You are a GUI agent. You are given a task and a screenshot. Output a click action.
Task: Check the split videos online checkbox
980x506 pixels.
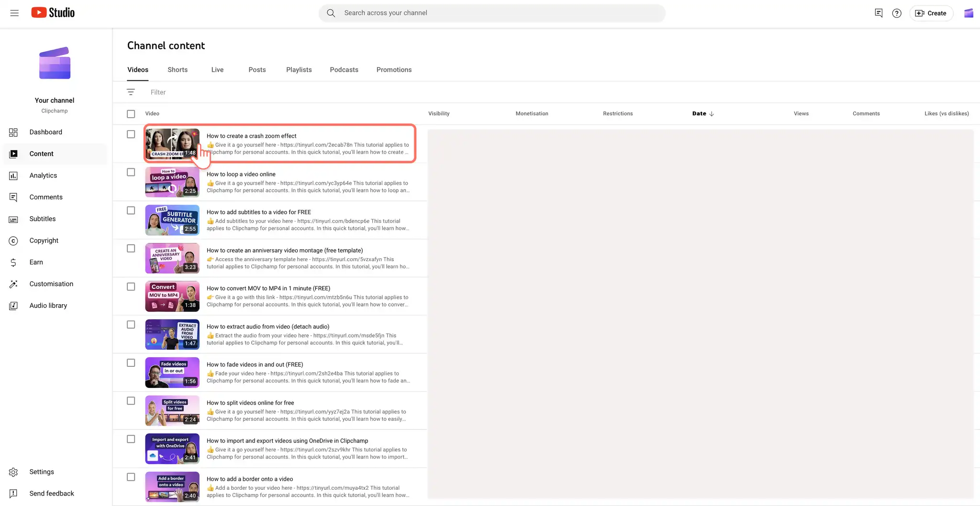tap(131, 401)
